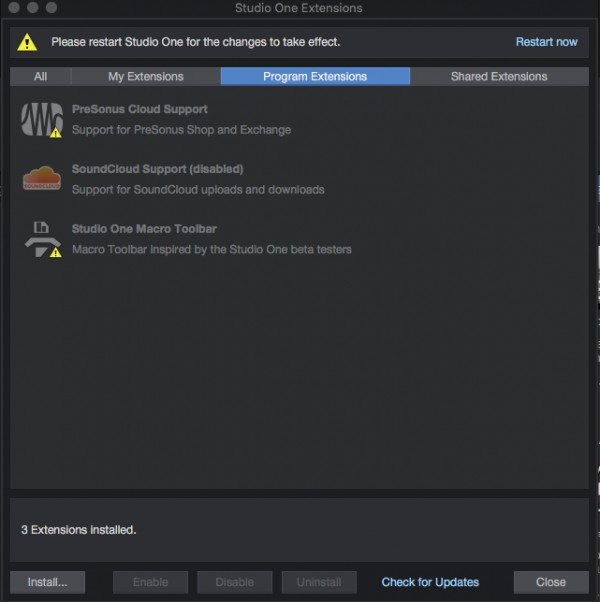The width and height of the screenshot is (600, 602).
Task: Click the Disable button
Action: [x=235, y=582]
